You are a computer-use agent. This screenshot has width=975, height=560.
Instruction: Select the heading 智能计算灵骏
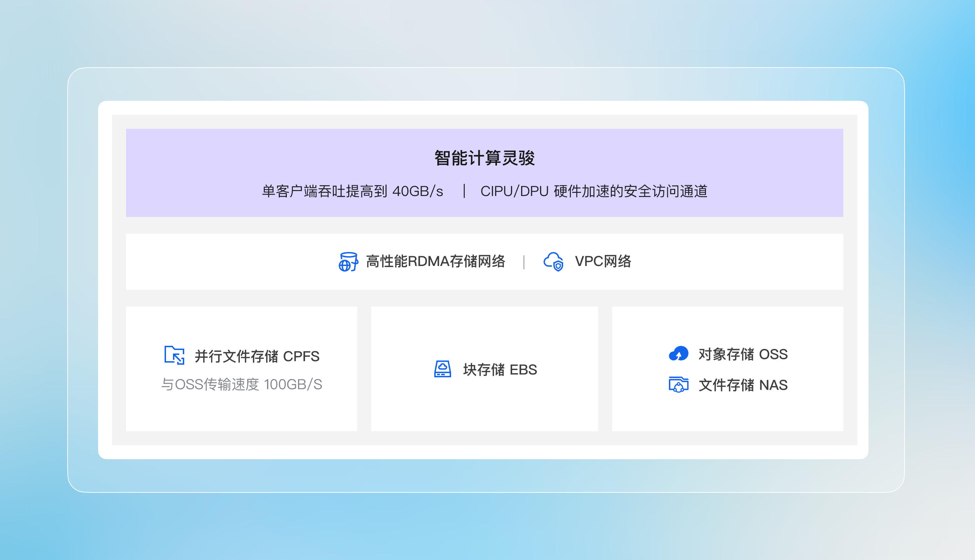[484, 158]
